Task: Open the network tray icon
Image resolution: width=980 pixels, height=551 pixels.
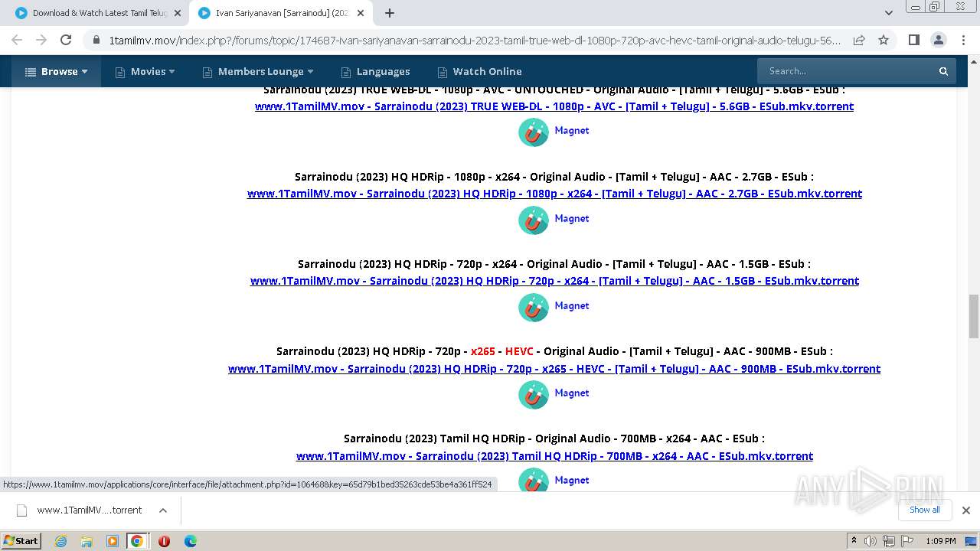Action: coord(888,541)
